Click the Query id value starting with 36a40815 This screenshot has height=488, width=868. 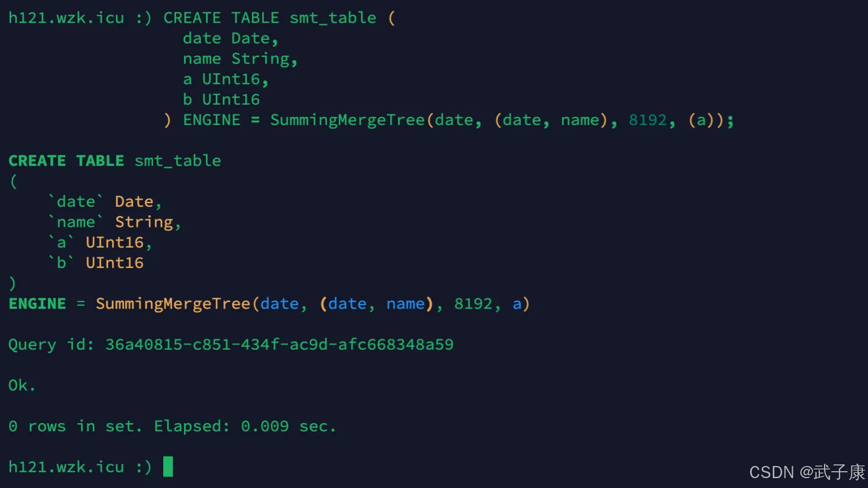pos(279,344)
